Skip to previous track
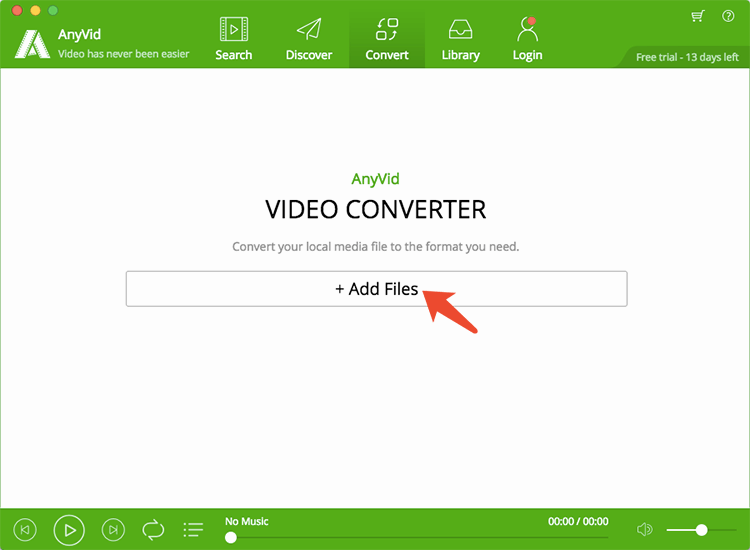750x550 pixels. (25, 529)
